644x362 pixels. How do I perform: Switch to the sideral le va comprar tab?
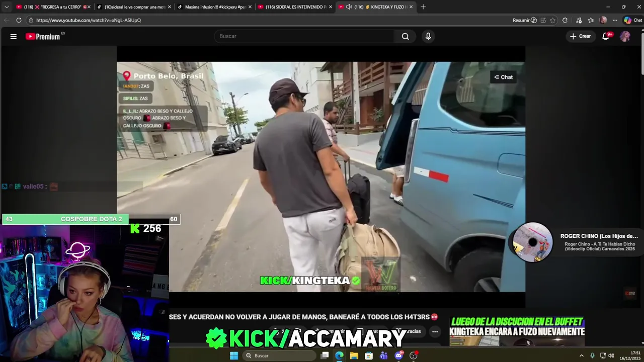(x=133, y=7)
